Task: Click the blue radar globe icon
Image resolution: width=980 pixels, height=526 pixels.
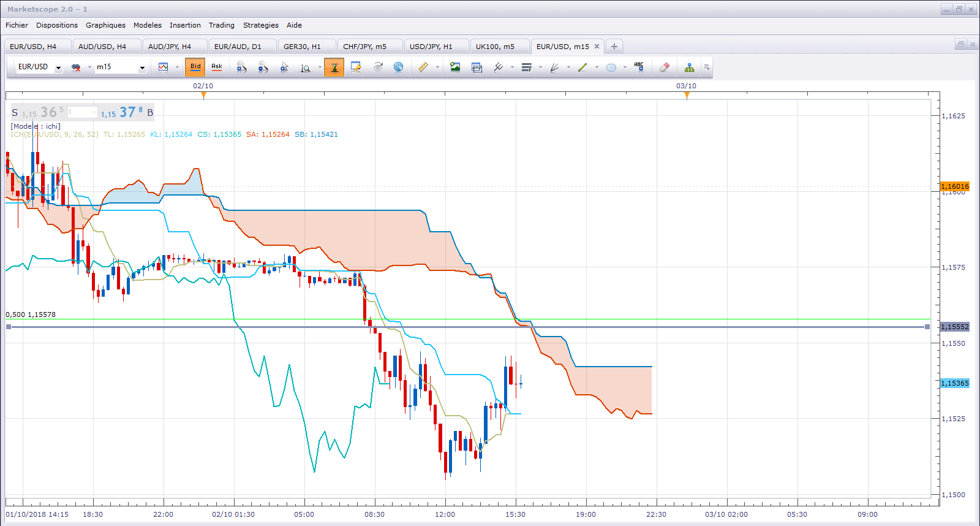Action: [399, 67]
